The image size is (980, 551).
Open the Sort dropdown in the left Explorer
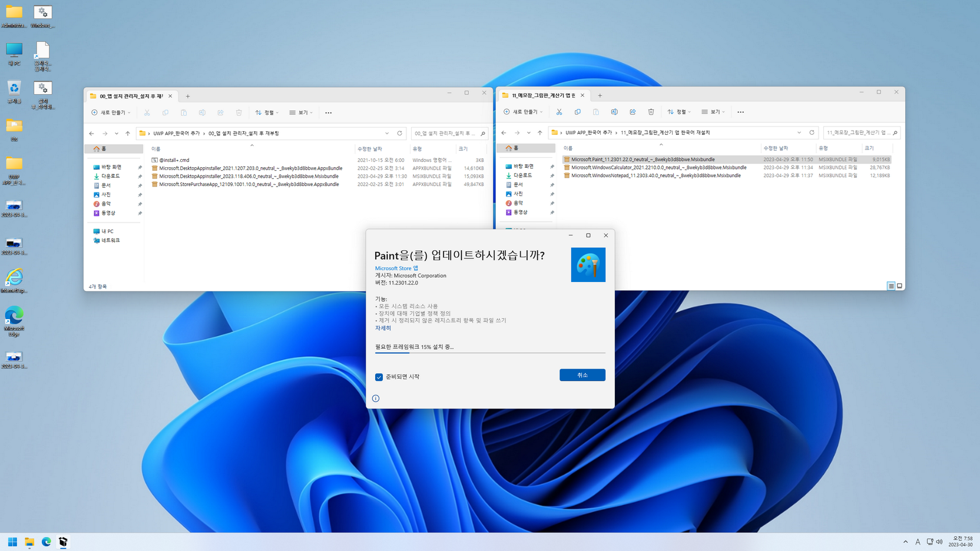click(267, 112)
